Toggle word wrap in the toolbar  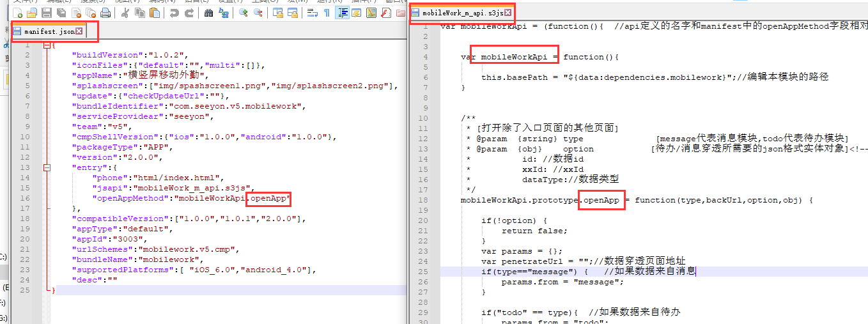tap(312, 12)
